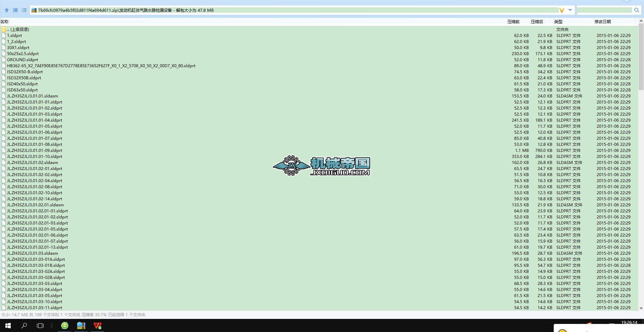
Task: Select the file icon of 1.sldprt
Action: 4,36
